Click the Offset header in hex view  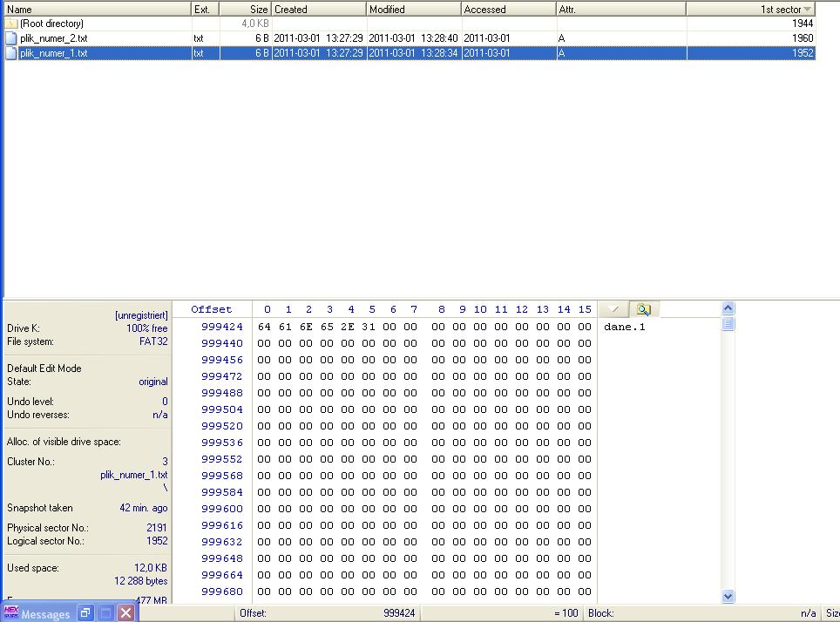tap(212, 309)
